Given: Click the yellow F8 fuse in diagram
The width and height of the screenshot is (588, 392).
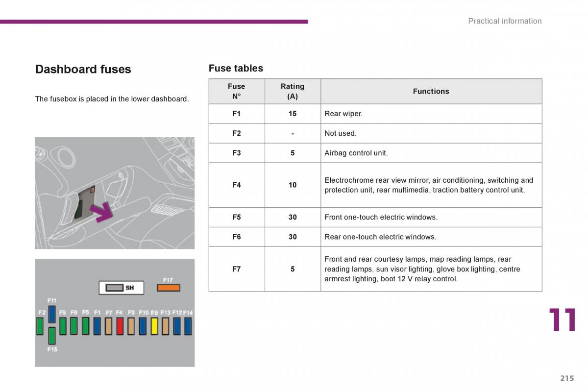Looking at the screenshot, I should point(154,326).
